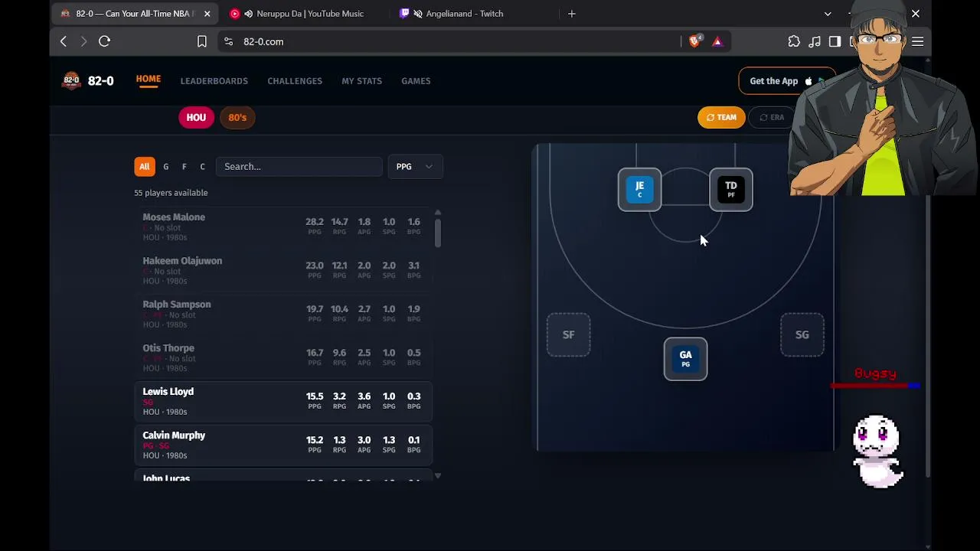
Task: Close the 82-0 browser tab
Action: tap(207, 14)
